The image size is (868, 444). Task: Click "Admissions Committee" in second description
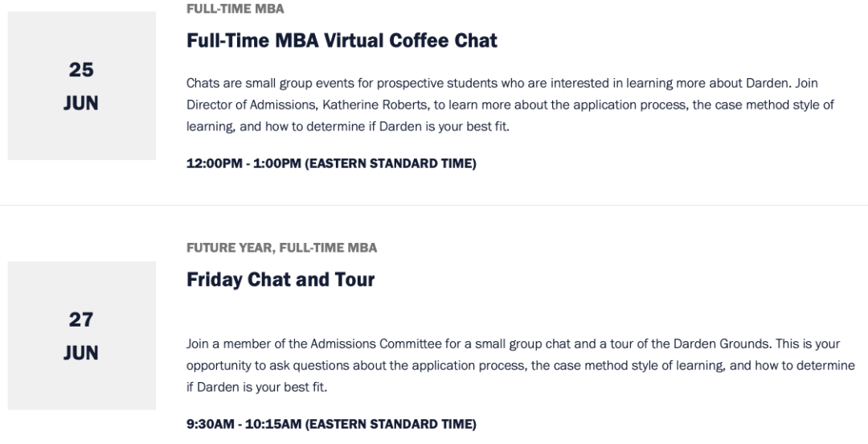pos(376,343)
